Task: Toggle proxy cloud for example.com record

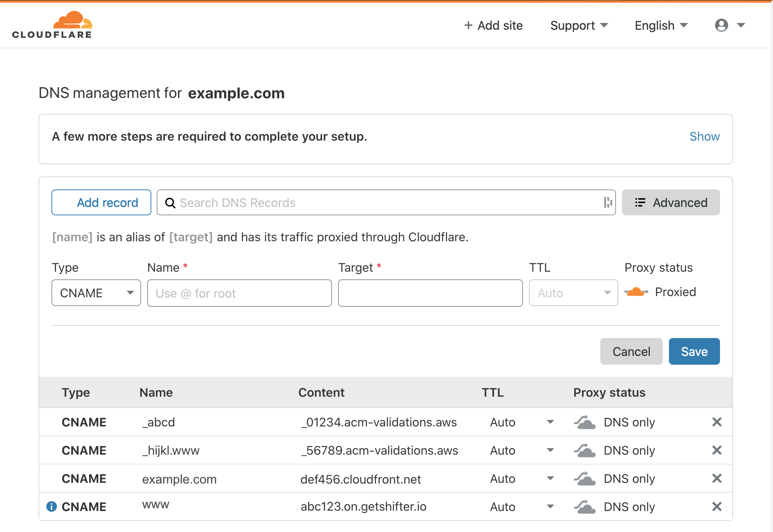Action: pyautogui.click(x=584, y=478)
